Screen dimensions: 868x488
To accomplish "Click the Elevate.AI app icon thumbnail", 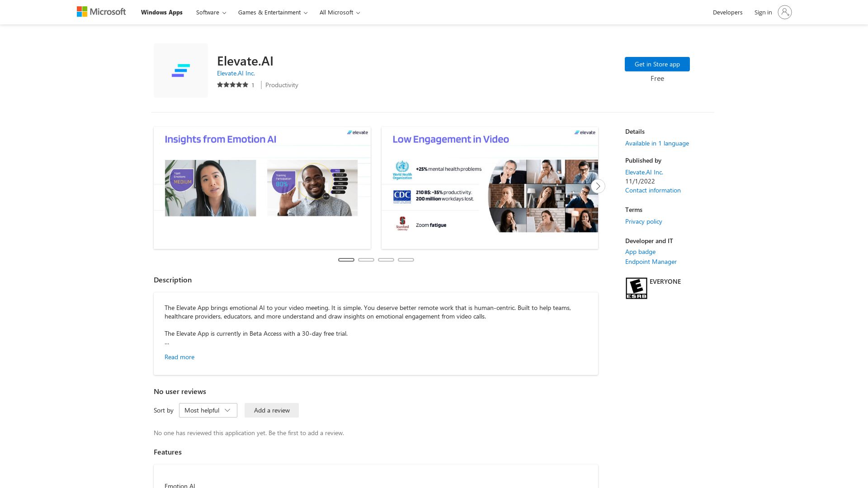I will [x=180, y=70].
